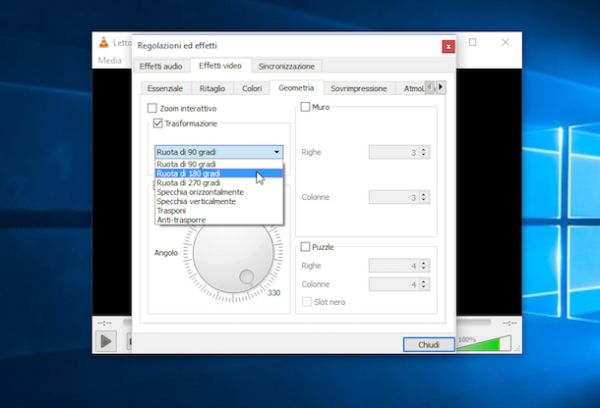Toggle the Puzzle checkbox

[x=306, y=246]
